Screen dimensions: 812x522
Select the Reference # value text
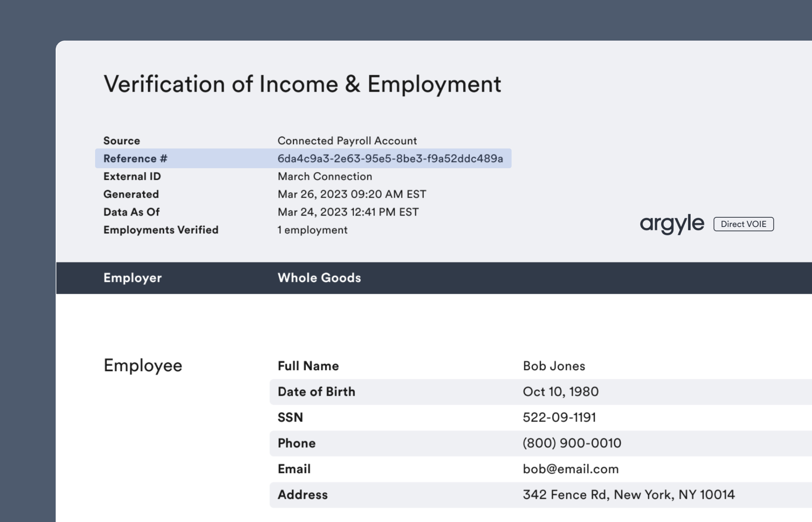390,158
